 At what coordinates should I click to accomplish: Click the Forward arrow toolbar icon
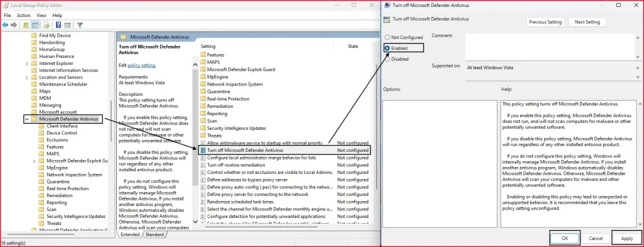tap(14, 25)
